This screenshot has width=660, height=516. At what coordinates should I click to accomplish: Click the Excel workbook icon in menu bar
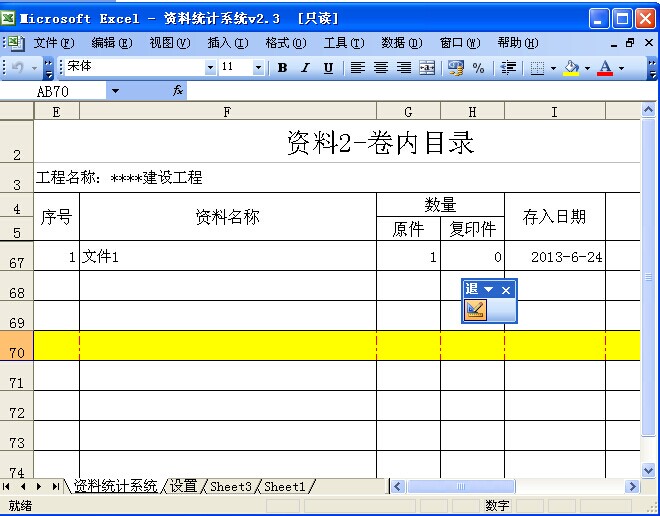coord(16,43)
